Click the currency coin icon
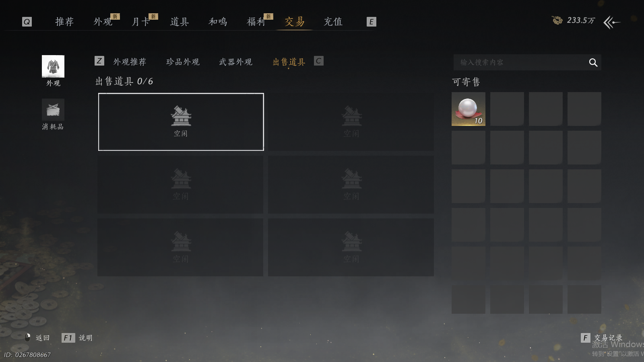 (x=557, y=20)
